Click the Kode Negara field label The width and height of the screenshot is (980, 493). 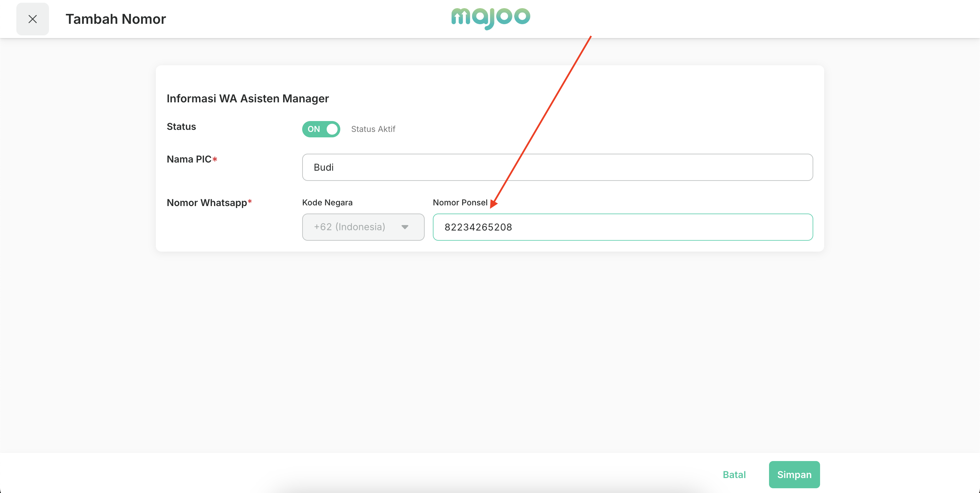coord(327,203)
